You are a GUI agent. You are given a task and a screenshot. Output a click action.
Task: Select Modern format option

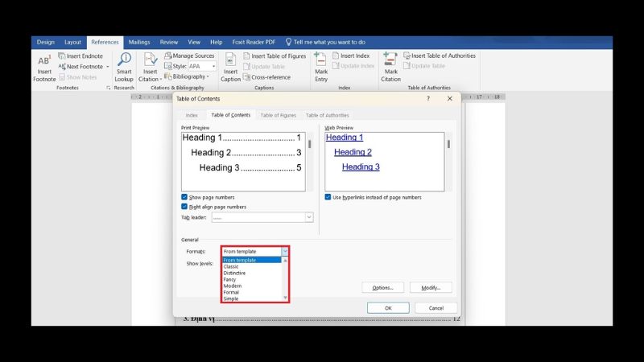251,286
